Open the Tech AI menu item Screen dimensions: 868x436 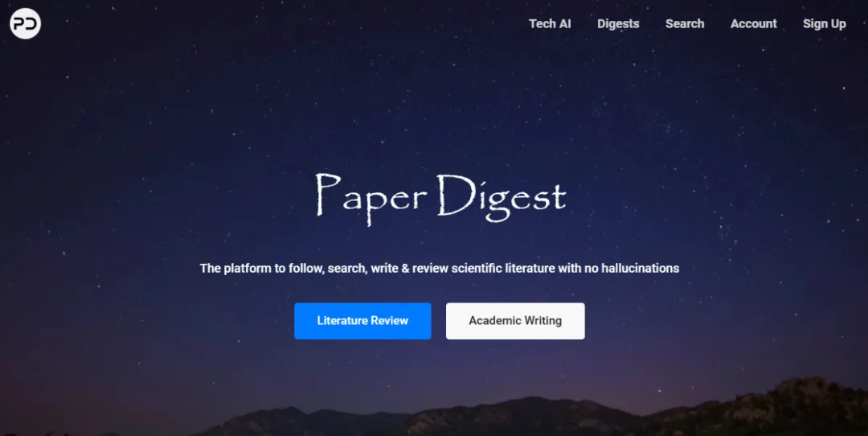click(x=550, y=24)
